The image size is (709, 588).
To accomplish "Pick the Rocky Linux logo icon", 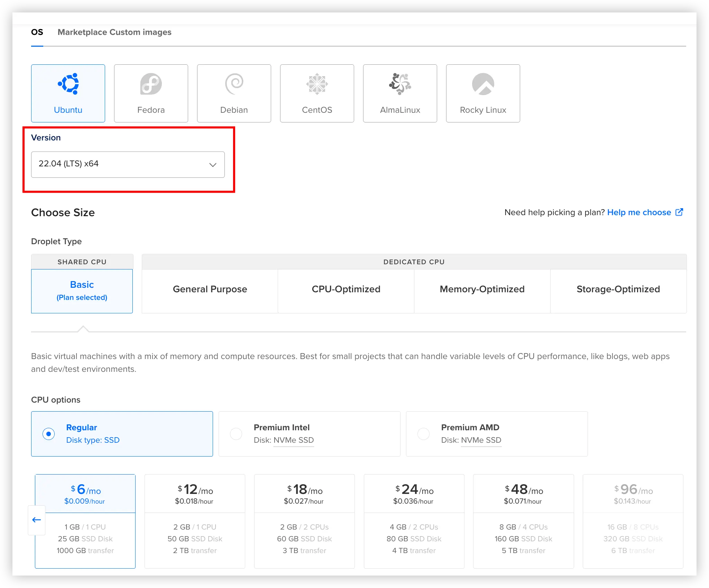I will pos(483,84).
